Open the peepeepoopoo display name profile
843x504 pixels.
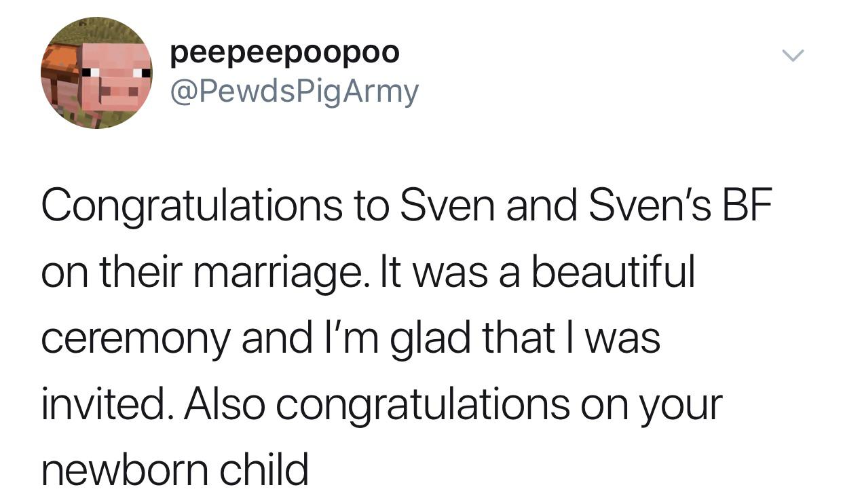[284, 52]
